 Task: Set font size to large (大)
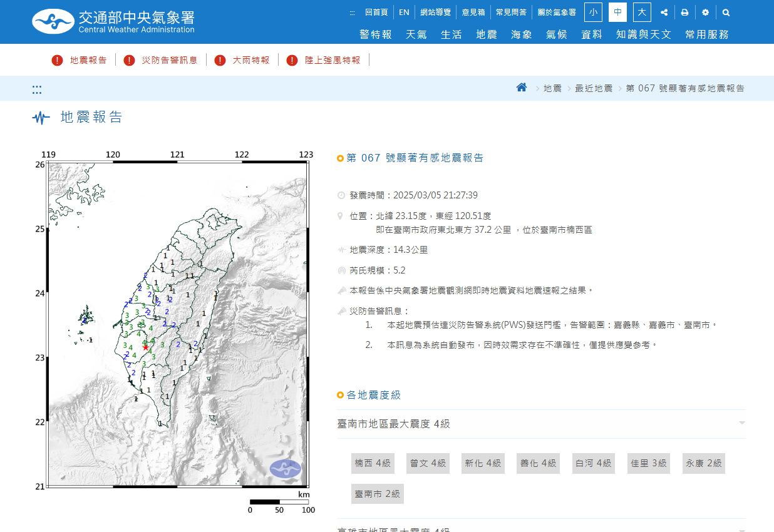[642, 13]
